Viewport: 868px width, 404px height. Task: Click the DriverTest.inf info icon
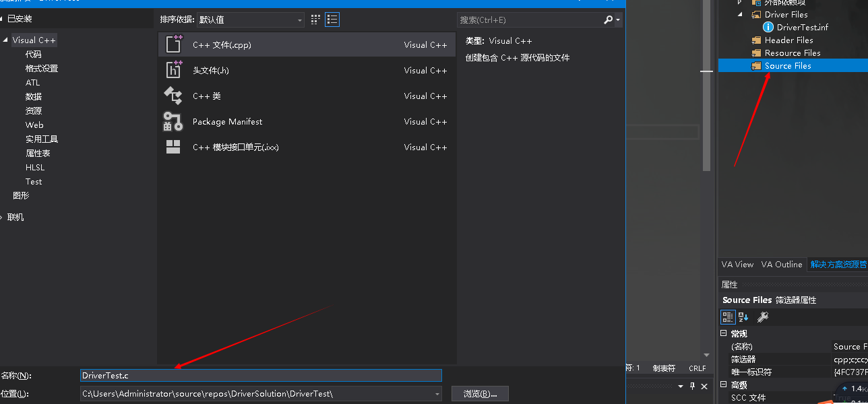pos(768,27)
